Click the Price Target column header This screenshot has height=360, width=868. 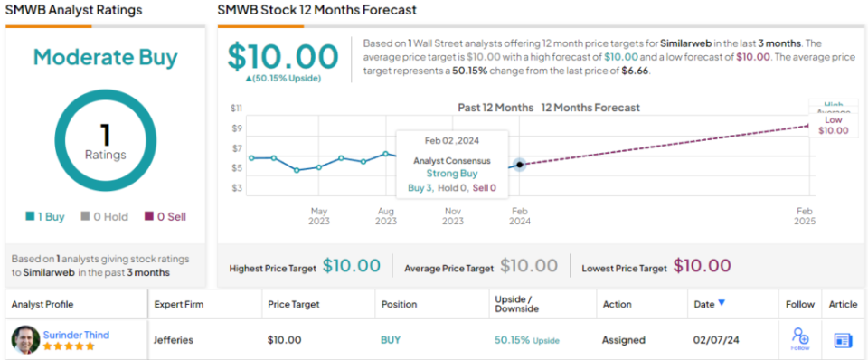pos(293,304)
